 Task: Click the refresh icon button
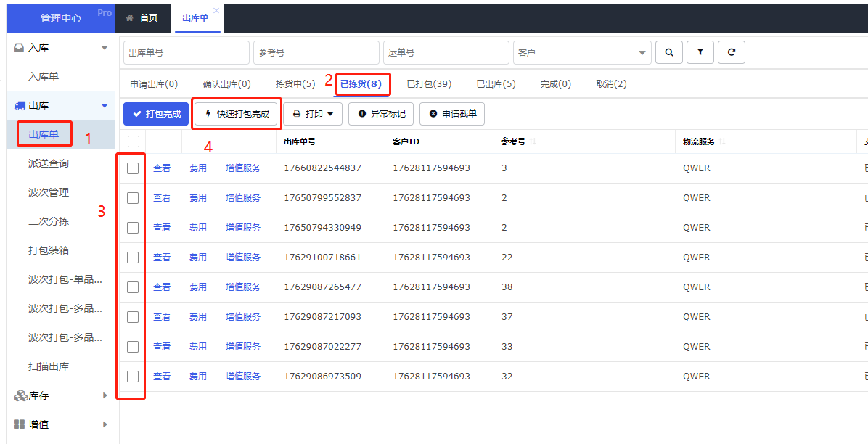pyautogui.click(x=732, y=52)
